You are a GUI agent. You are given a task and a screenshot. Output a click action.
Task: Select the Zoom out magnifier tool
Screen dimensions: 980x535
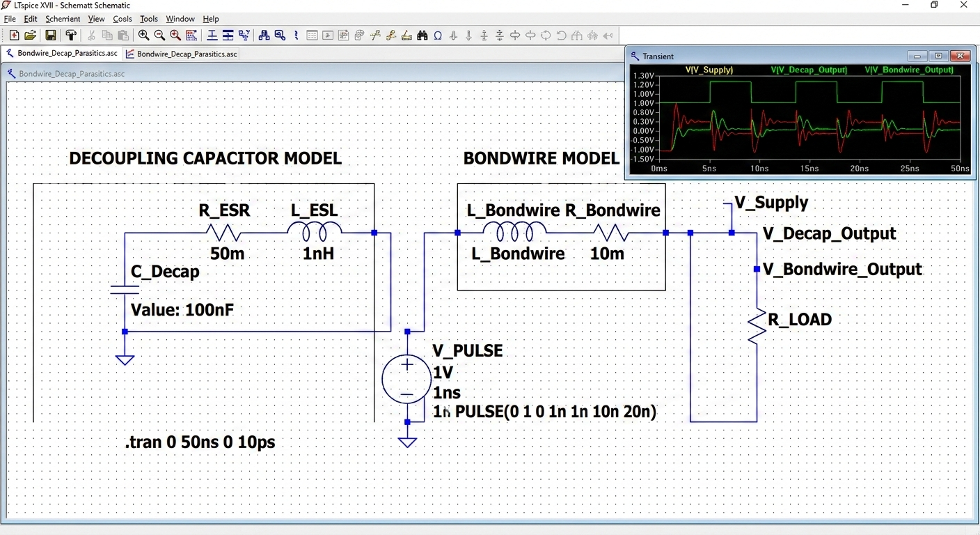[x=159, y=35]
